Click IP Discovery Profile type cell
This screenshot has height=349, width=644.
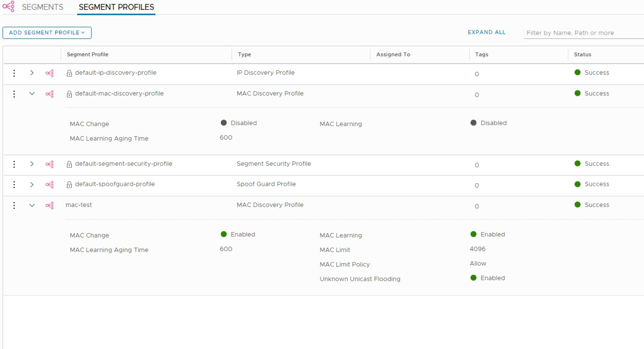pos(265,73)
